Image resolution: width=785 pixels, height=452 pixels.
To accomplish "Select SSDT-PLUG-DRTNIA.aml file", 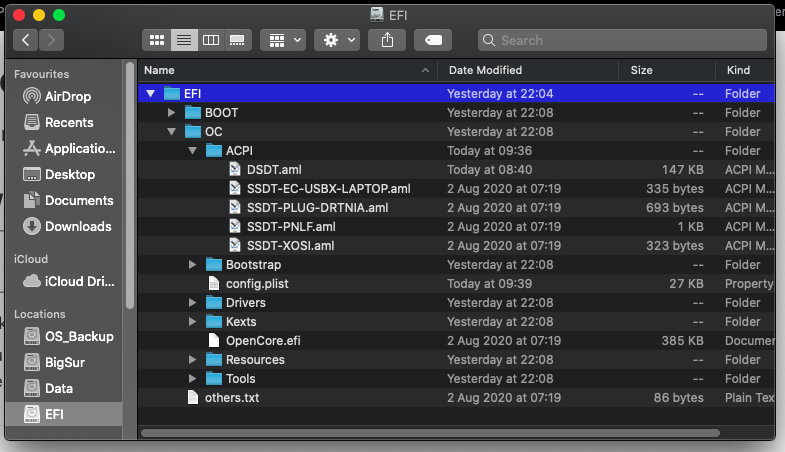I will (x=317, y=208).
